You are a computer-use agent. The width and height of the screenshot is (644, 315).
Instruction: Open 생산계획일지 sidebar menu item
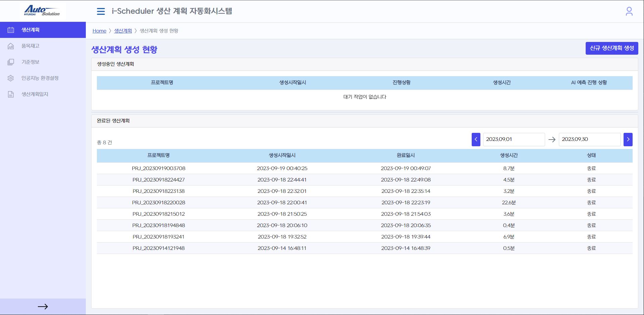43,94
